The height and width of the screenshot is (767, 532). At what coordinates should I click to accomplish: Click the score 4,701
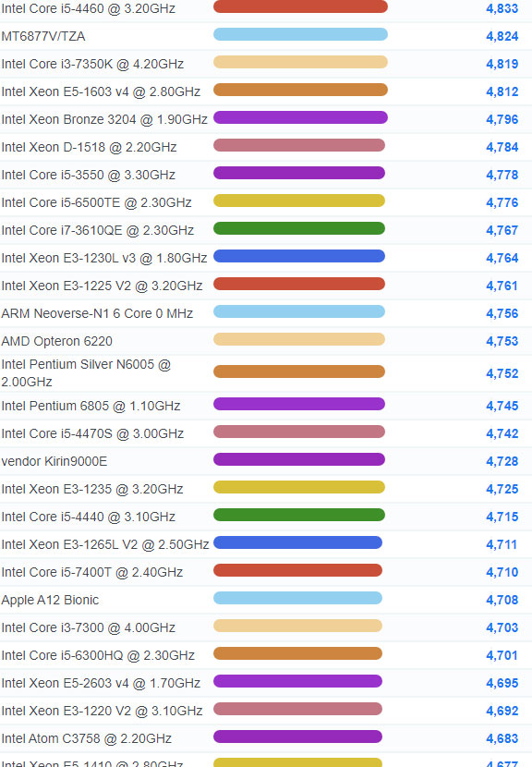[x=502, y=655]
